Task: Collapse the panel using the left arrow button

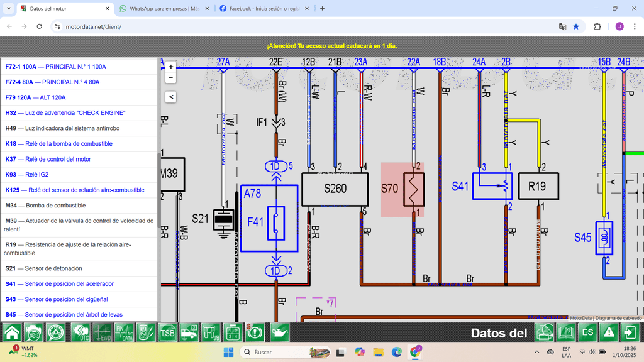Action: pyautogui.click(x=170, y=96)
